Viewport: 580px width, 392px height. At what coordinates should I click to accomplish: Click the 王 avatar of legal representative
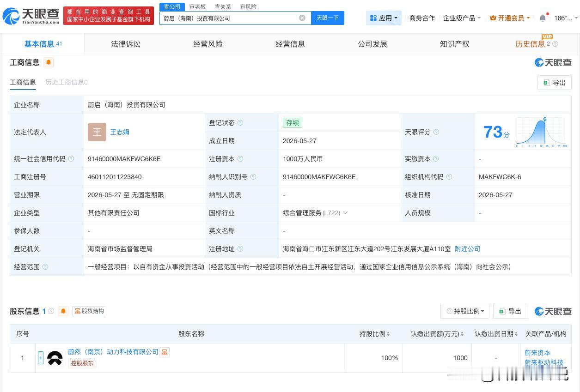(x=97, y=132)
